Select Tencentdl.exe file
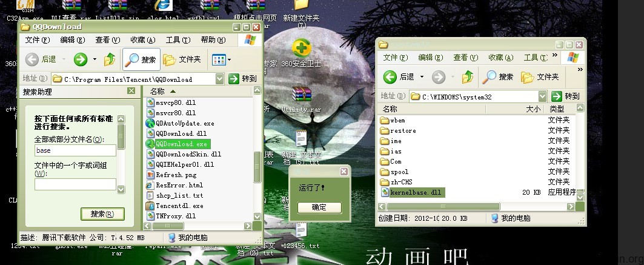The height and width of the screenshot is (265, 644). (175, 206)
